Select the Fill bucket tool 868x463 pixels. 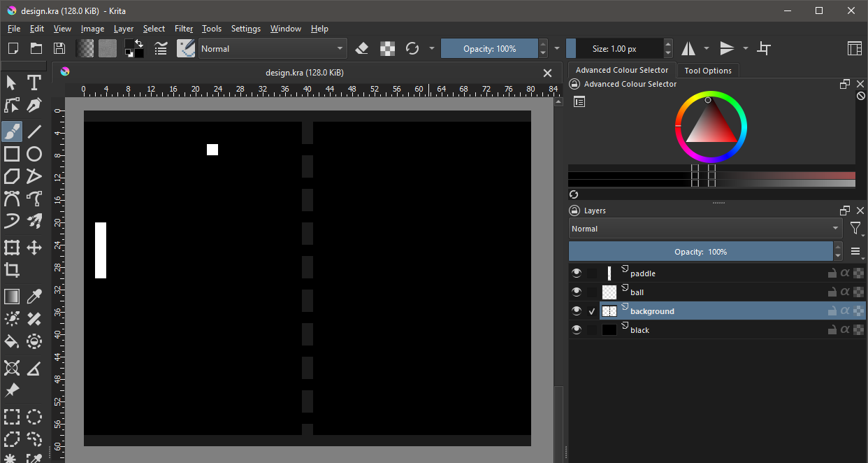tap(12, 342)
